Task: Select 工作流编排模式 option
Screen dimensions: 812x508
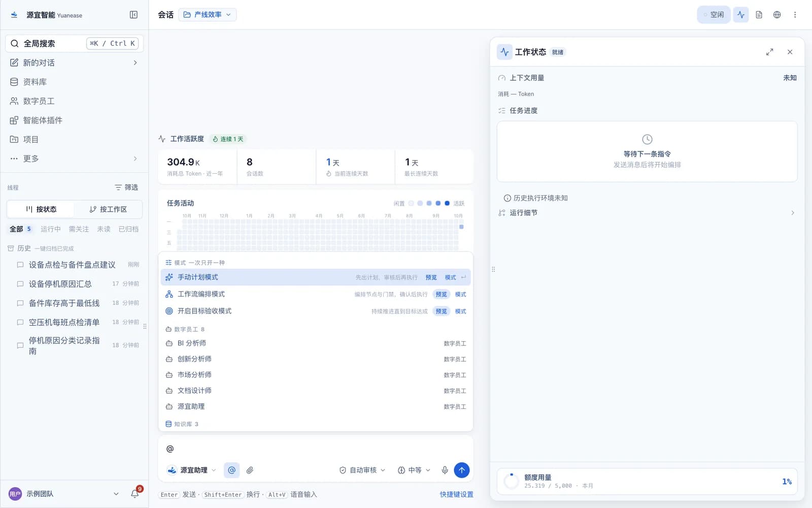Action: click(x=316, y=294)
